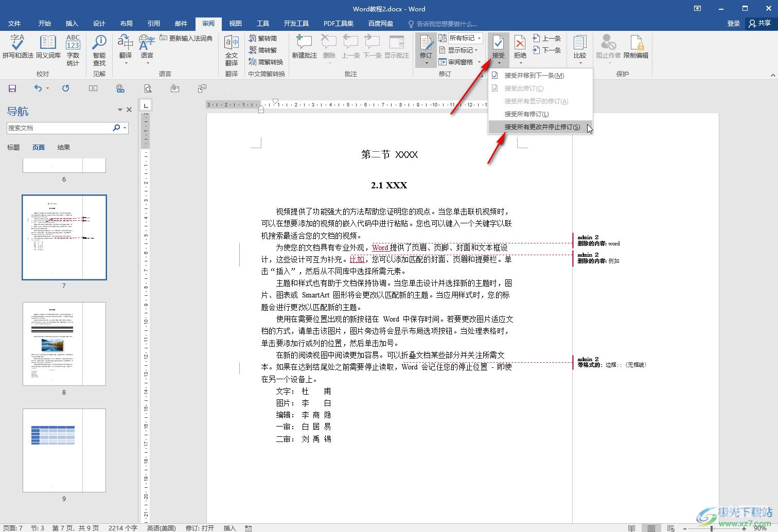
Task: Undo the last action in the toolbar
Action: click(x=38, y=88)
